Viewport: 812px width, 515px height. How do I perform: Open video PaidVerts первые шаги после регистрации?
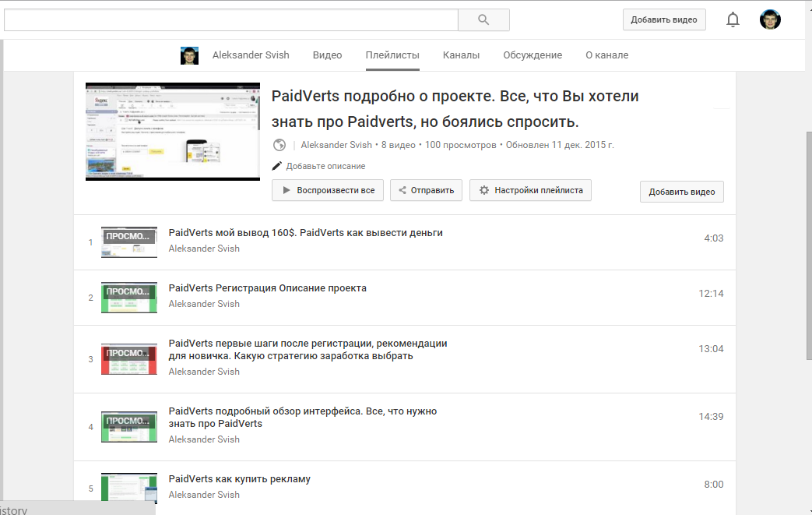tap(308, 350)
